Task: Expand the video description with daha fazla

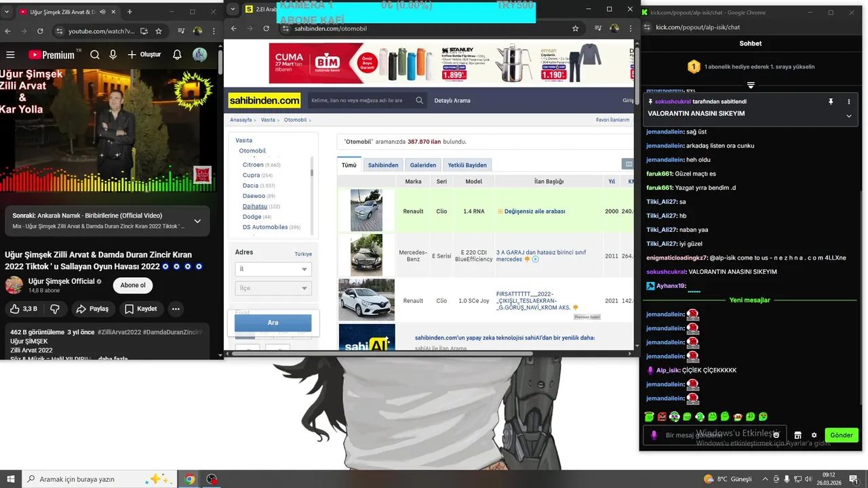Action: tap(113, 359)
